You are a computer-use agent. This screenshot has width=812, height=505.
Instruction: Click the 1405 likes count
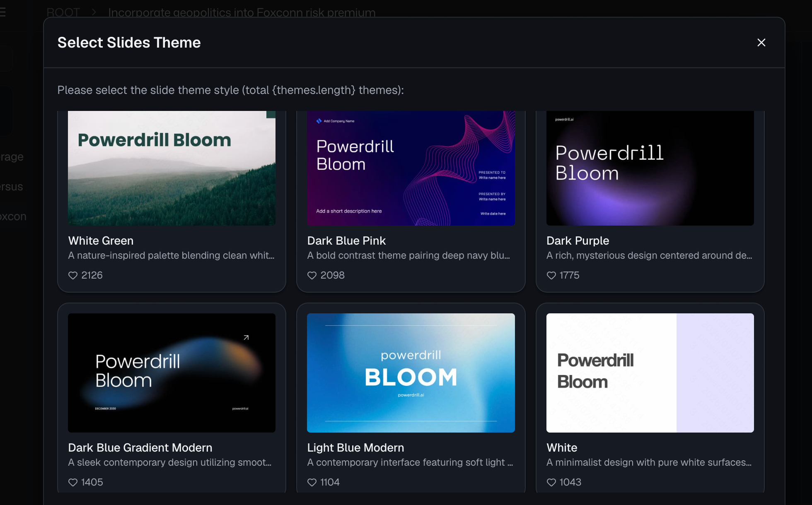92,482
